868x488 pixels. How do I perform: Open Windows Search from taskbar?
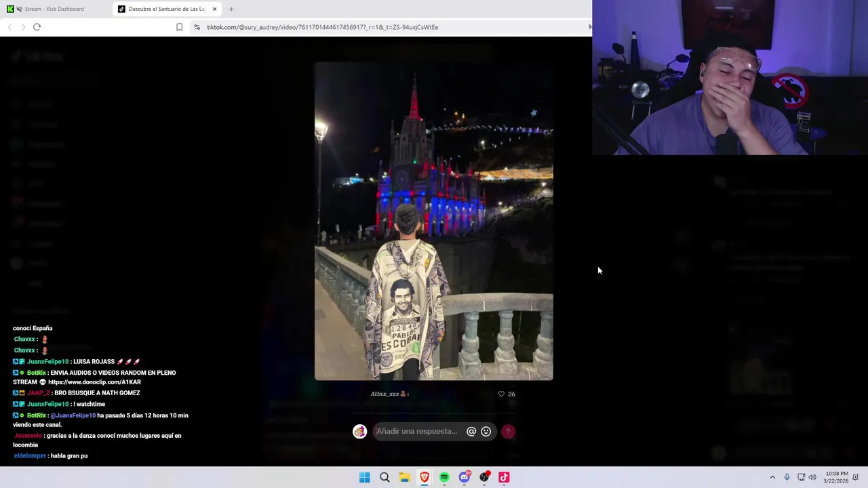tap(384, 477)
